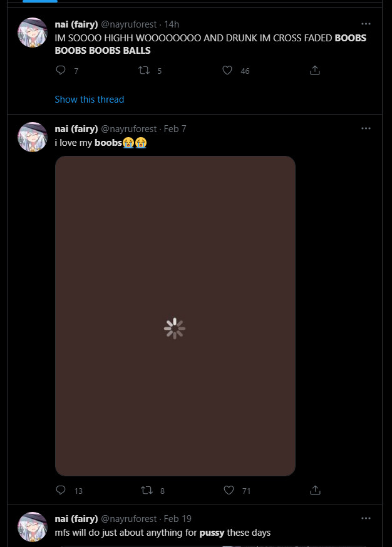Viewport: 392px width, 547px height.
Task: Share the Feb 7 tweet
Action: (x=315, y=490)
